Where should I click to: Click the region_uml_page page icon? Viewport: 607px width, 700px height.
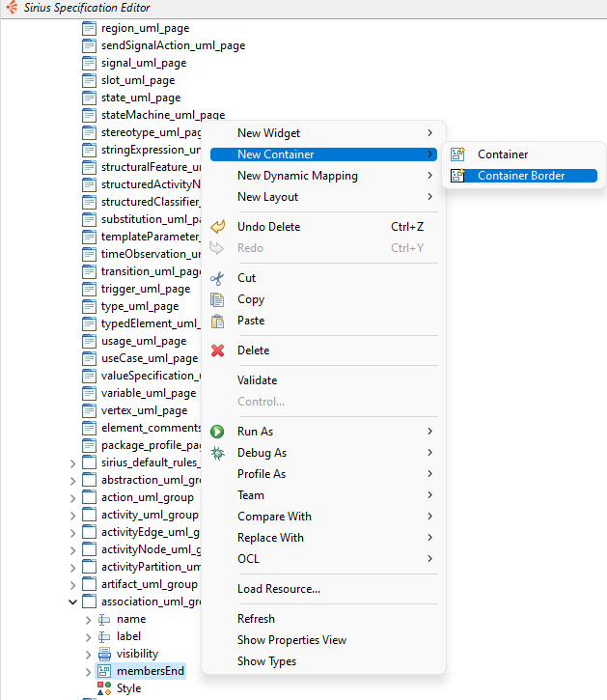89,29
